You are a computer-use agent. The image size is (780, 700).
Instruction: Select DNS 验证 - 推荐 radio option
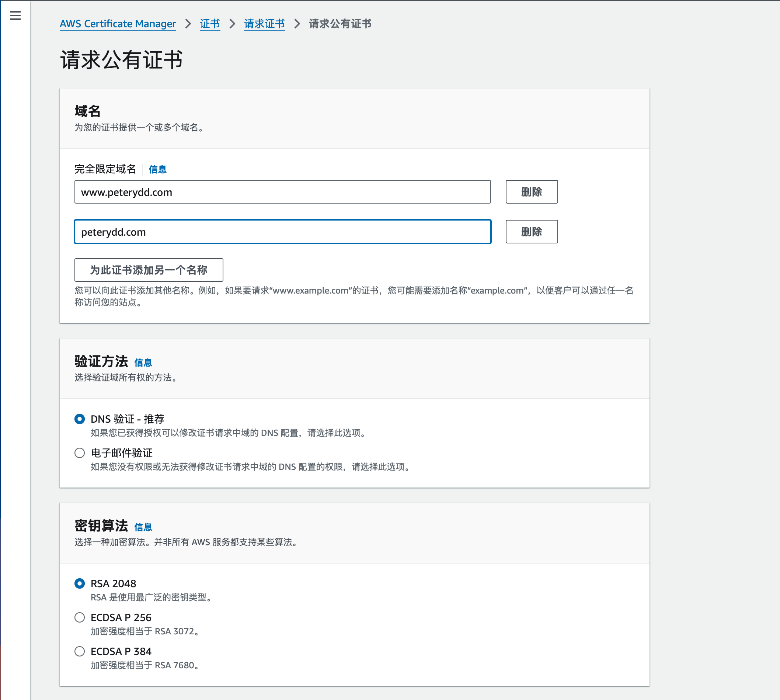tap(80, 419)
